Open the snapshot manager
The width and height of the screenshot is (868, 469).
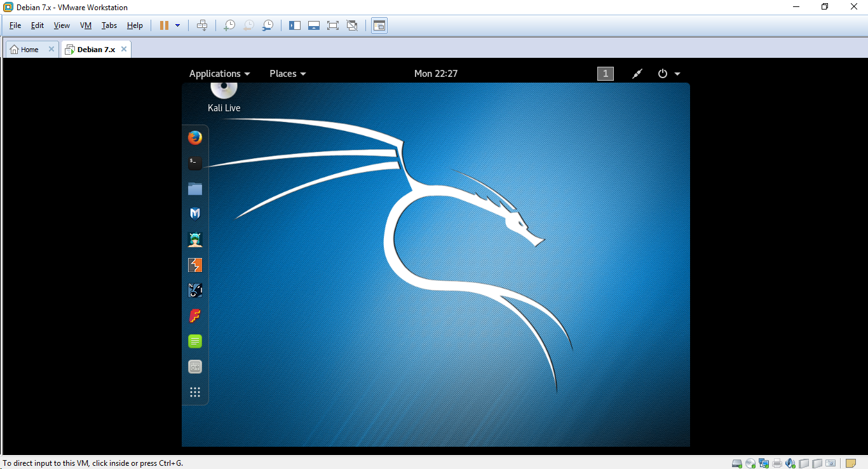268,25
